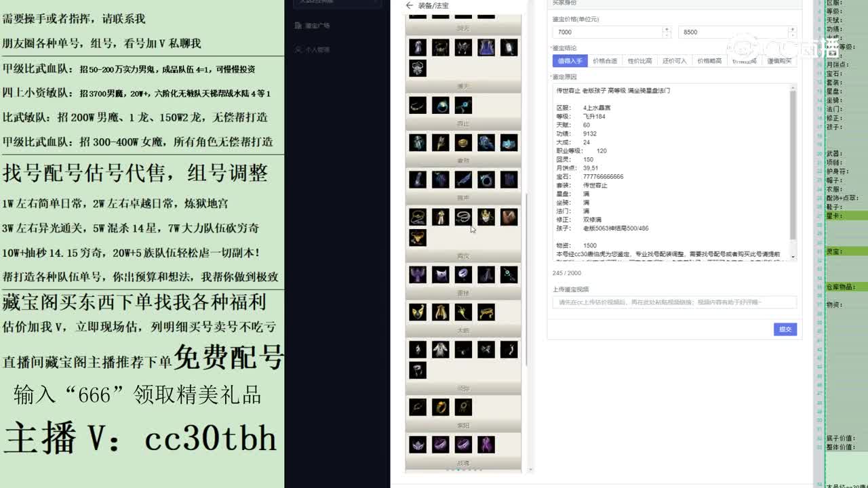The image size is (868, 488).
Task: Select the golden horn helmet in four-item row
Action: point(418,312)
